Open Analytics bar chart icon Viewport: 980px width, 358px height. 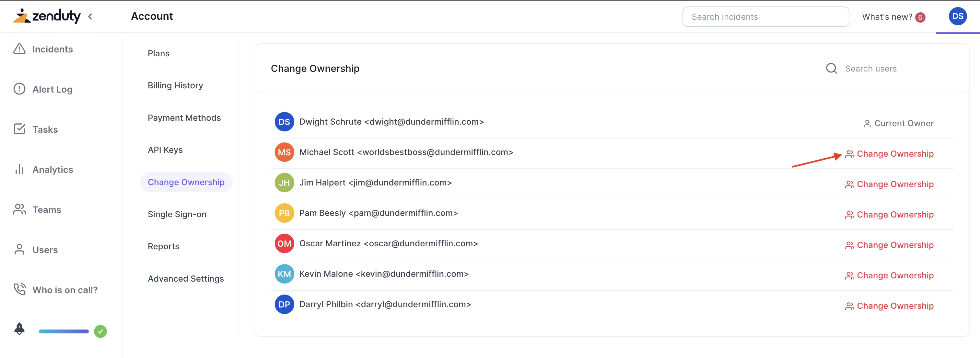tap(19, 169)
